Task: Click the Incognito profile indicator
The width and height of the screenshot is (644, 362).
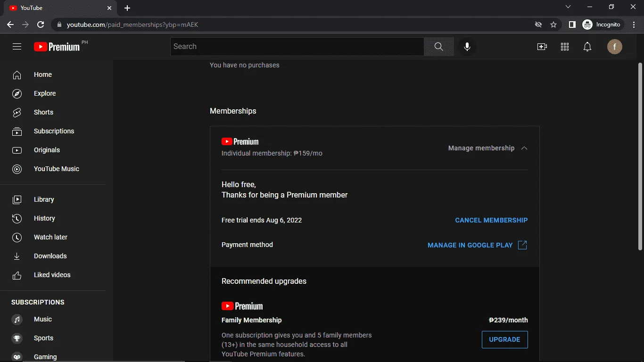Action: 603,25
